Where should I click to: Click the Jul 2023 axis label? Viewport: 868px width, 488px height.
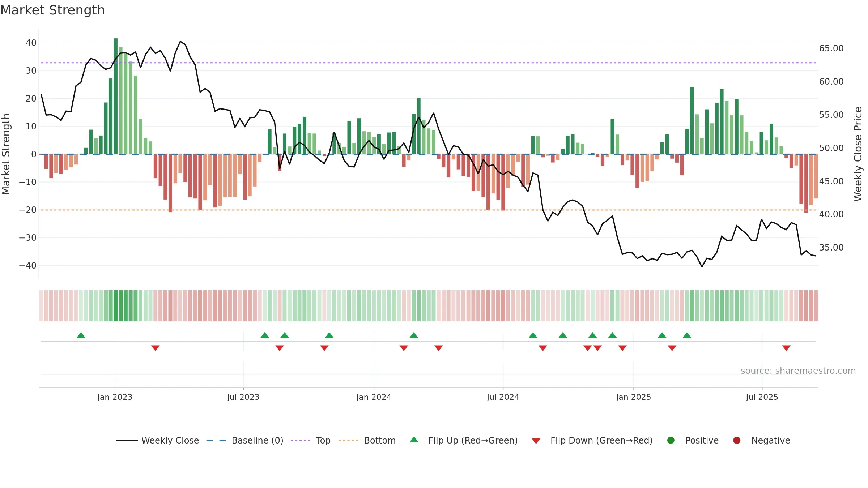click(x=243, y=397)
